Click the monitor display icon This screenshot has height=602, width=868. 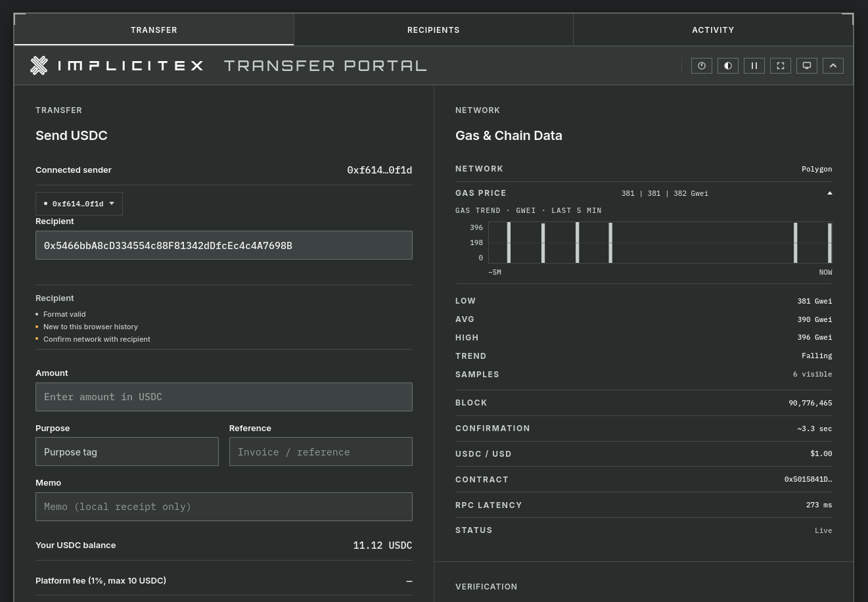[x=807, y=66]
